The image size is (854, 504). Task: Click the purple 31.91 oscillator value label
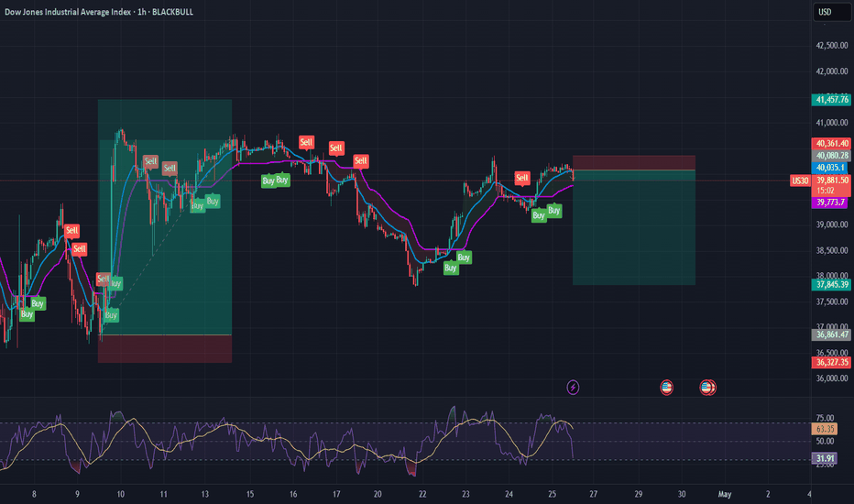point(825,459)
